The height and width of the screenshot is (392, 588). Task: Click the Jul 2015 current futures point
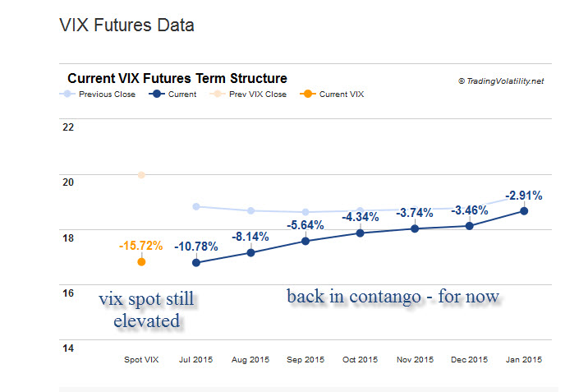coord(196,263)
